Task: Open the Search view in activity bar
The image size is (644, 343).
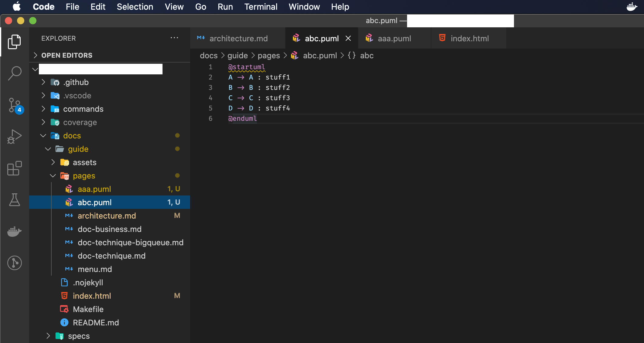Action: (15, 73)
